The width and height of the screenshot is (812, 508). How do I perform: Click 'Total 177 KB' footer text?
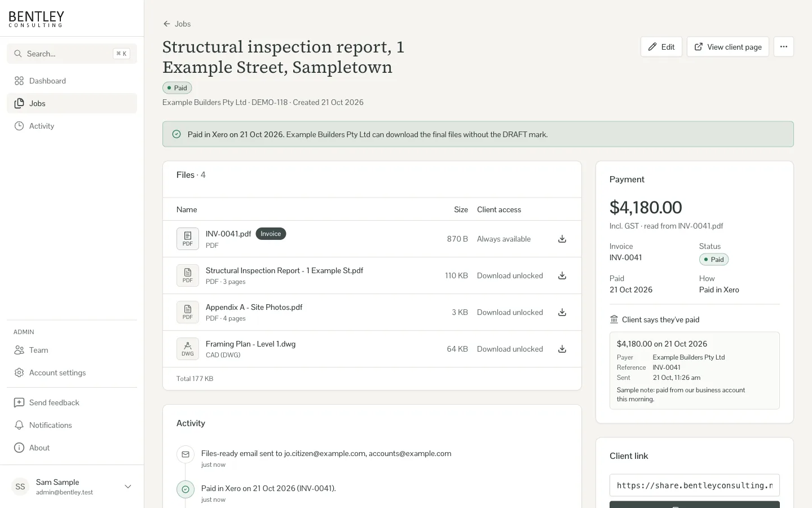[195, 379]
